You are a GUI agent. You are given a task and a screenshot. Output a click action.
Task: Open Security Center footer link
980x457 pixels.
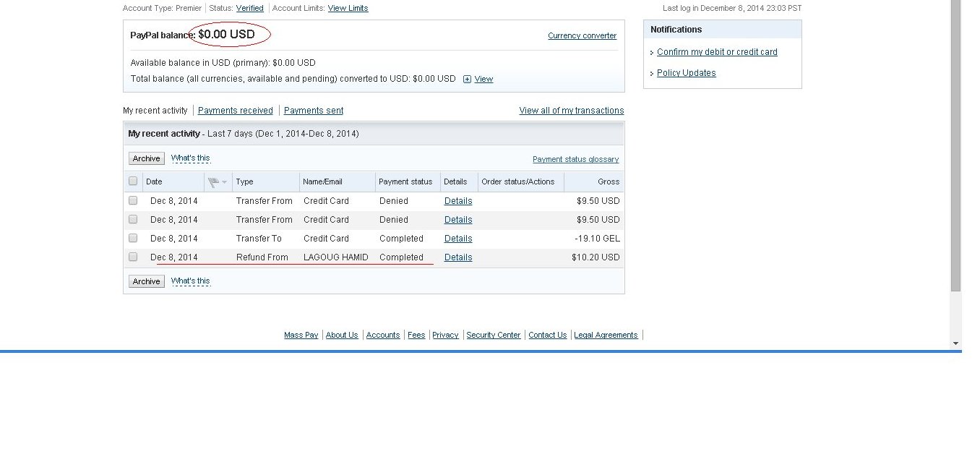coord(494,335)
